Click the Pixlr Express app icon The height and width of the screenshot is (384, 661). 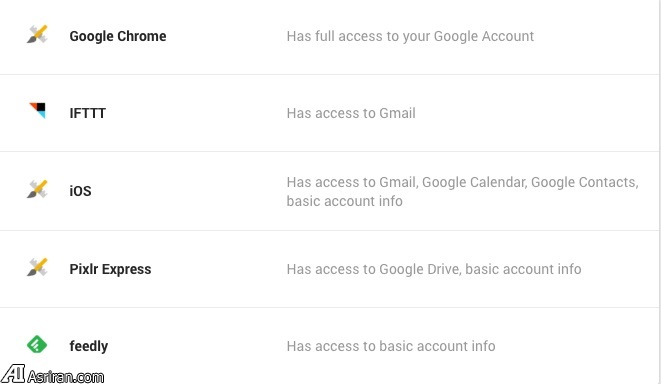point(37,267)
